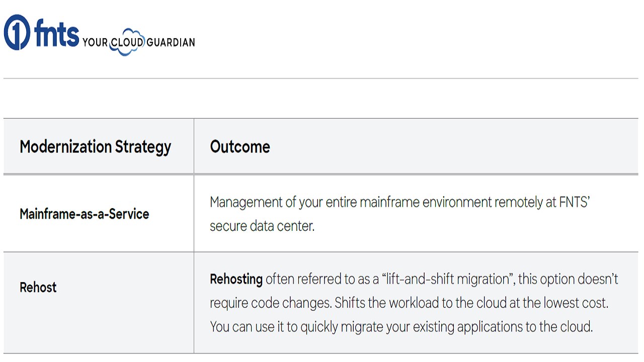Select the word "GUARDIAN" in the tagline

pyautogui.click(x=171, y=43)
